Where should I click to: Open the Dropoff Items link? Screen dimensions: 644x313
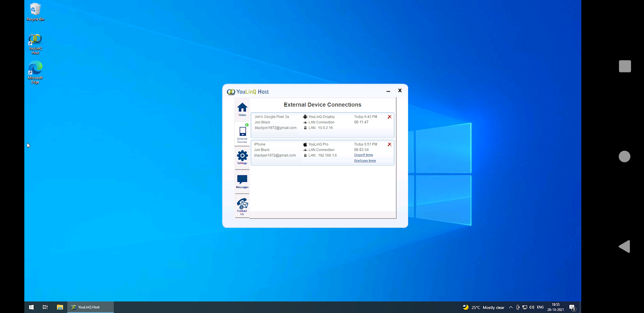tap(363, 155)
